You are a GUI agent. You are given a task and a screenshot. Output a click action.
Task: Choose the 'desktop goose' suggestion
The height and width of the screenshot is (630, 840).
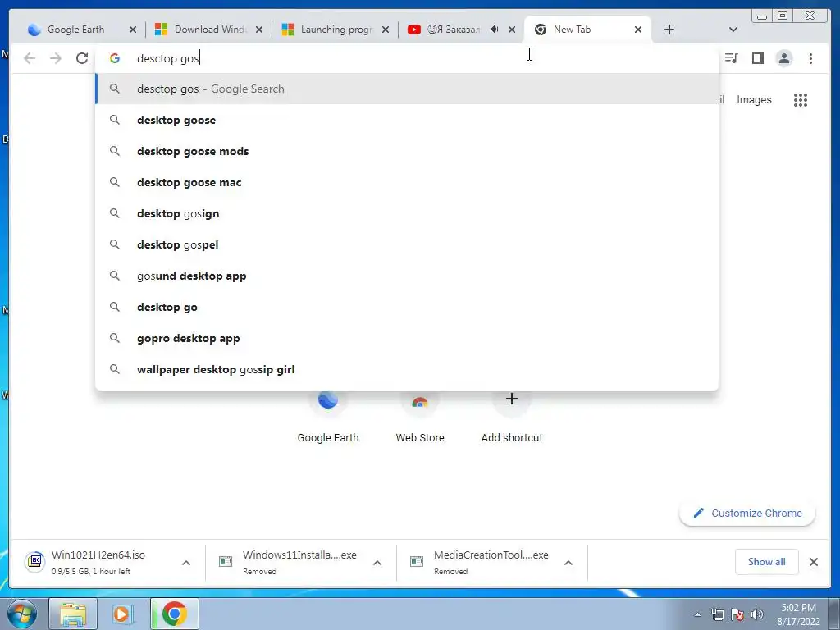pyautogui.click(x=407, y=120)
